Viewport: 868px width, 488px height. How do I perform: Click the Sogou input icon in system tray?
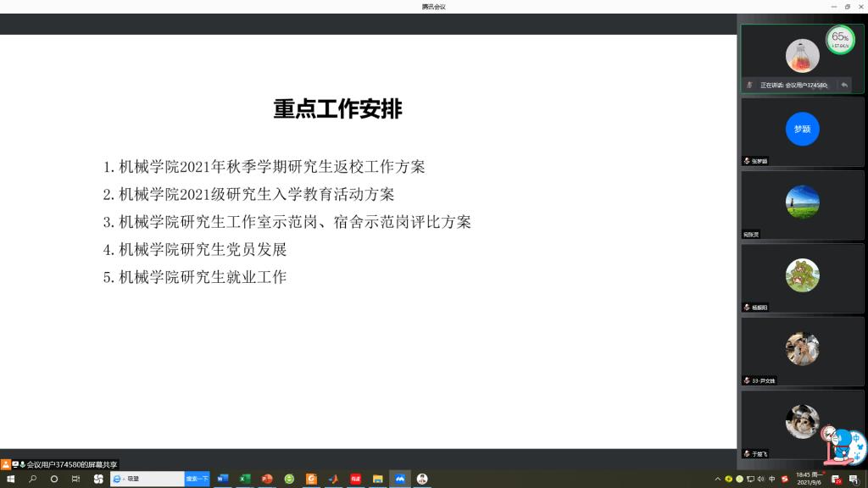(786, 480)
